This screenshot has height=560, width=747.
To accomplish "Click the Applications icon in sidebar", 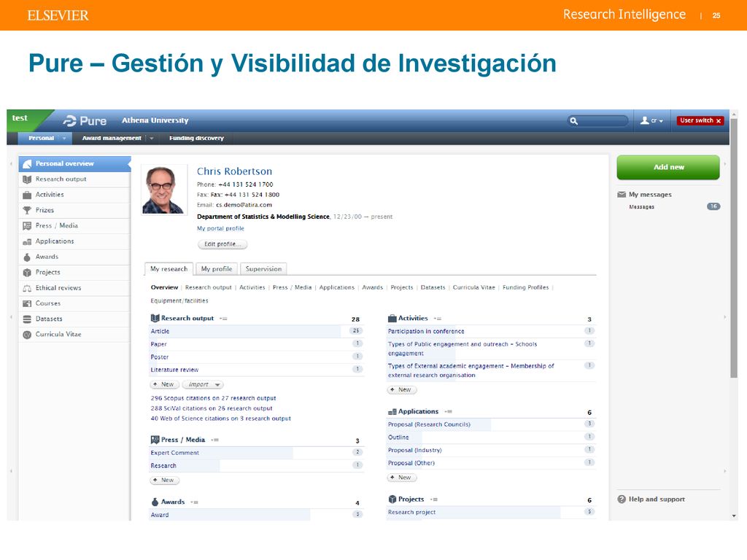I will (x=27, y=241).
